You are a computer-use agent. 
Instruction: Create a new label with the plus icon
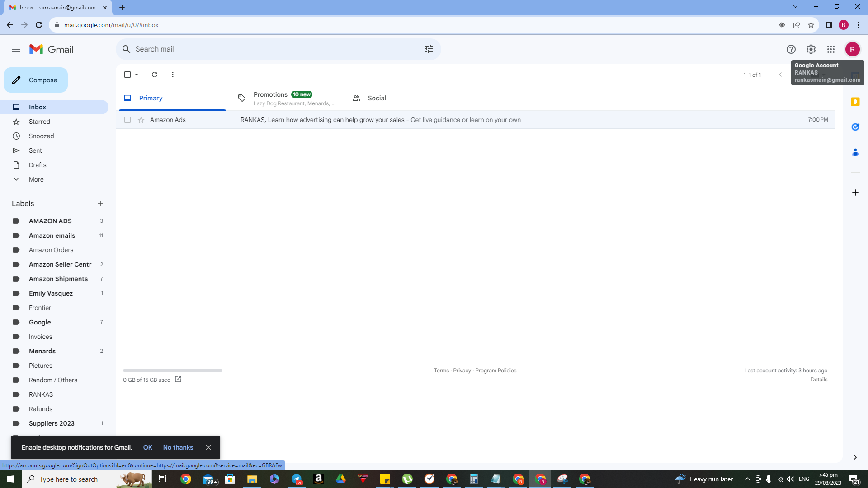tap(100, 204)
